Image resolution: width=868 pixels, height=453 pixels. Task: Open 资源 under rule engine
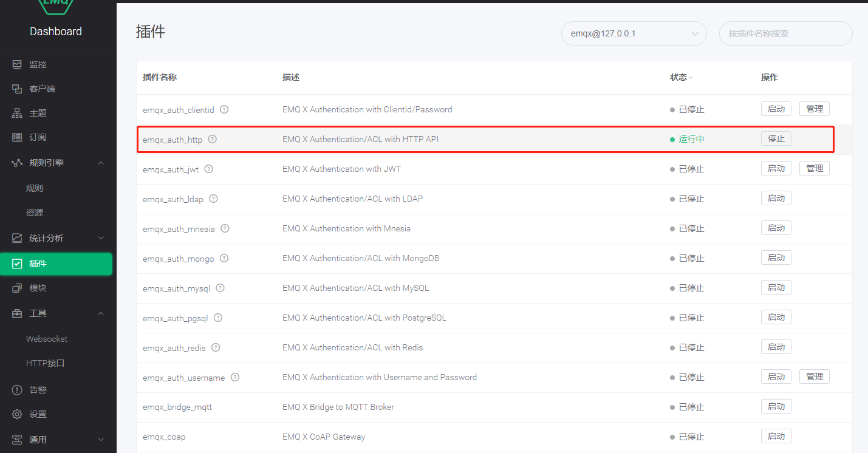tap(35, 213)
